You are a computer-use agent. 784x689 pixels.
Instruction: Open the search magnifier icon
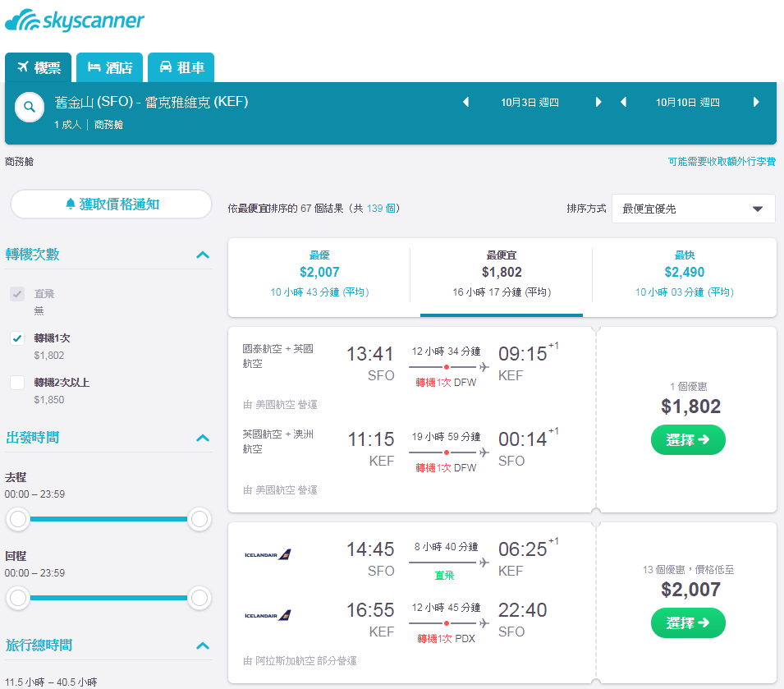coord(30,107)
